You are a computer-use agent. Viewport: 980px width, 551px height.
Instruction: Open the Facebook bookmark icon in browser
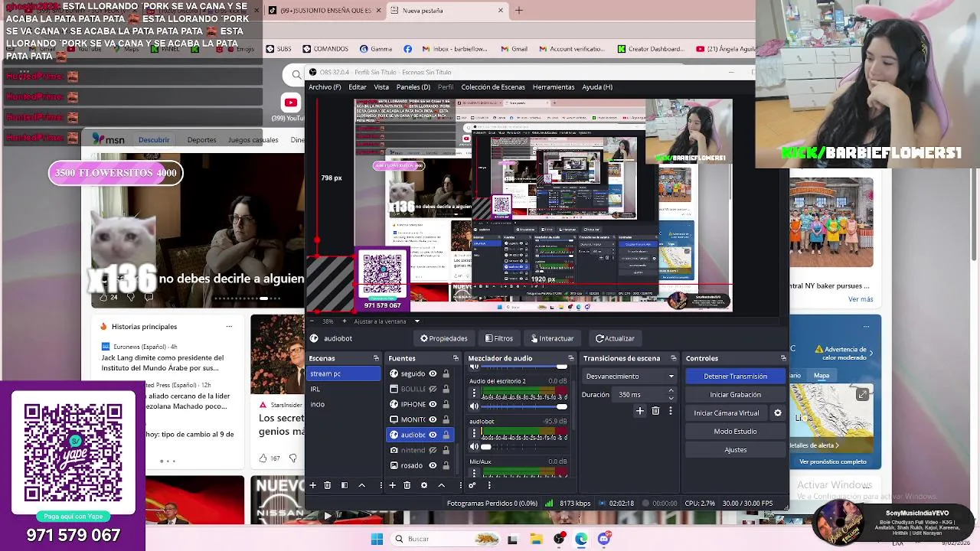pos(407,49)
